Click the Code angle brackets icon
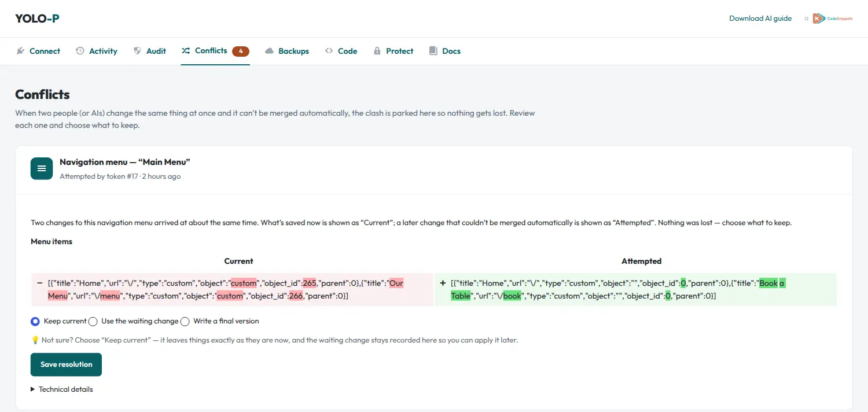This screenshot has width=868, height=412. pos(329,51)
